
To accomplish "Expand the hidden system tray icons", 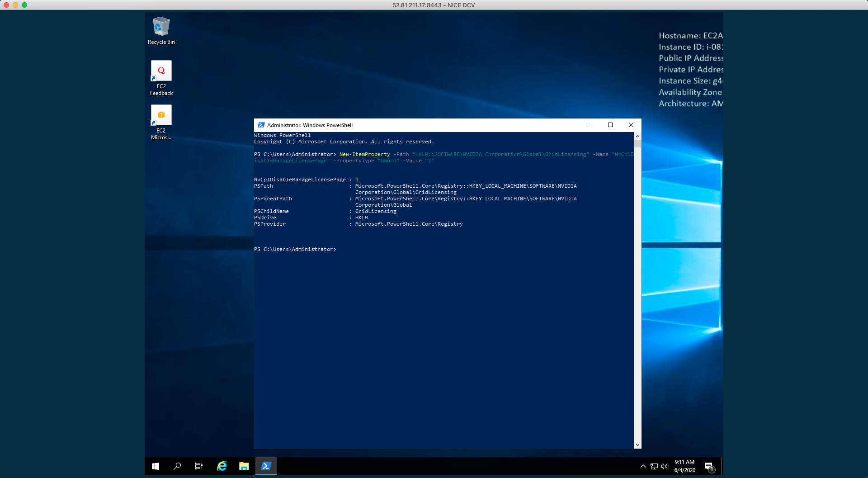I will tap(643, 466).
